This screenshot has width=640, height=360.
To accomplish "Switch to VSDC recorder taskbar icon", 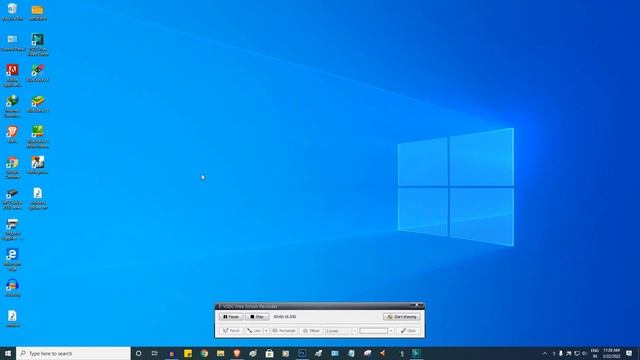I will coord(416,353).
